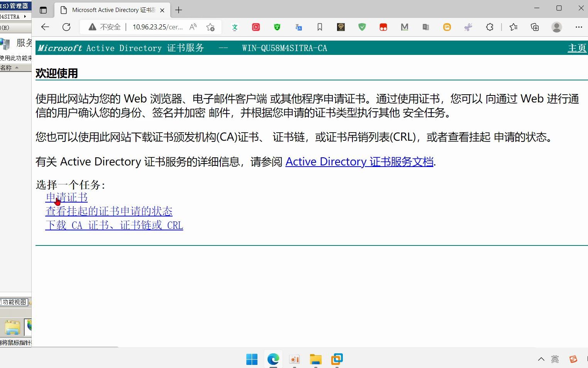Viewport: 588px width, 368px height.
Task: Open the gray document reader extension
Action: (426, 27)
